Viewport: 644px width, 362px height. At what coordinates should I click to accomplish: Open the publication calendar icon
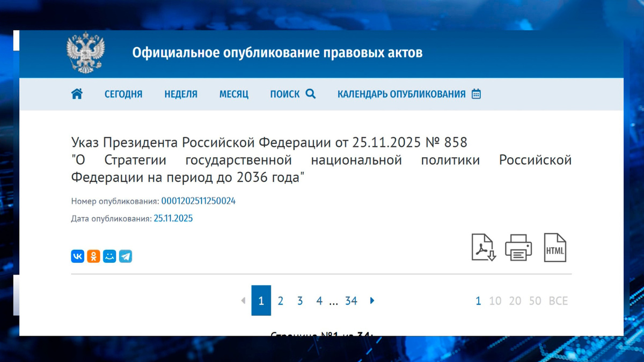(x=476, y=94)
